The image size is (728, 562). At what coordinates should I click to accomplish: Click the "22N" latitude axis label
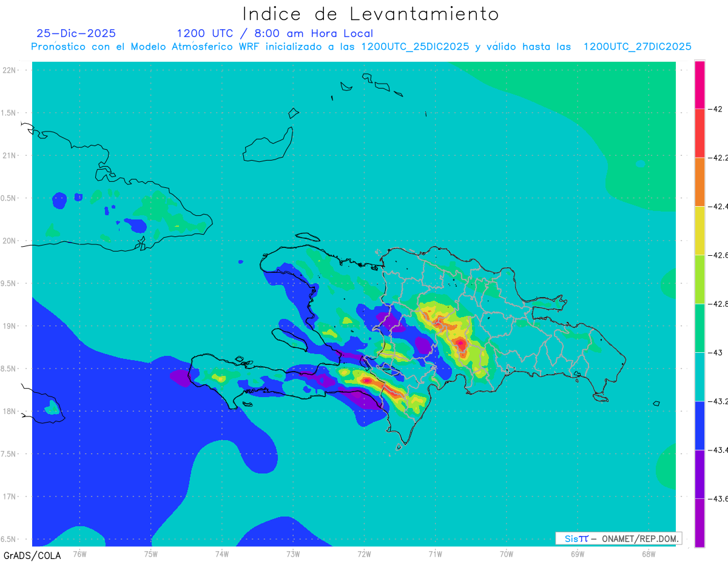tap(9, 70)
